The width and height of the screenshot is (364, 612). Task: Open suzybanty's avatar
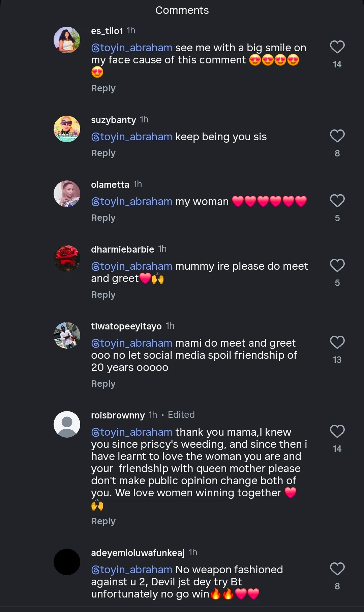pyautogui.click(x=67, y=129)
